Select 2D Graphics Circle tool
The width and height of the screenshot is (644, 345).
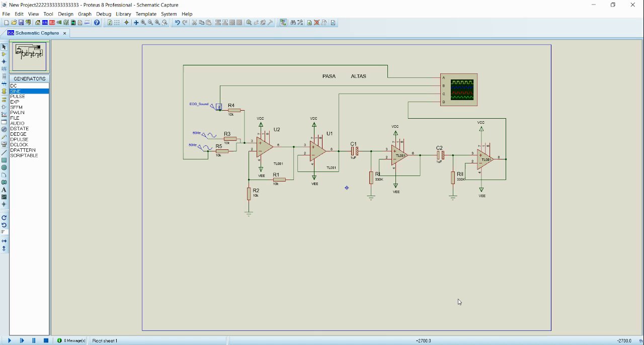4,167
